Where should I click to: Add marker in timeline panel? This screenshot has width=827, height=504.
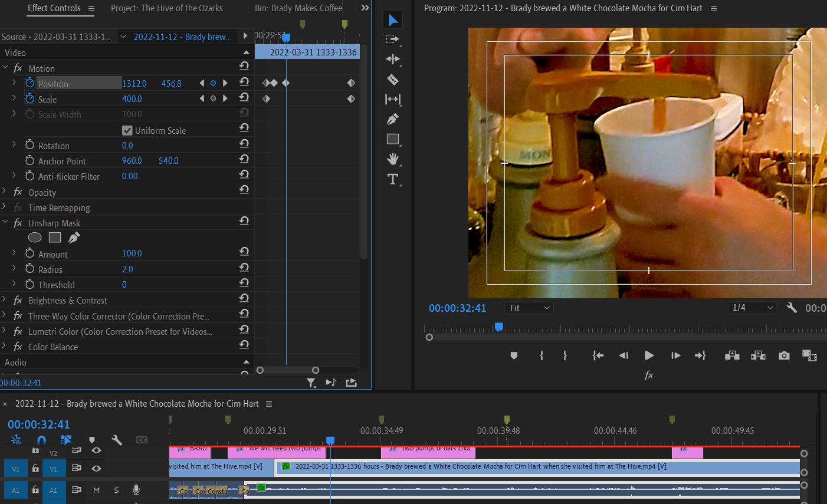tap(91, 440)
